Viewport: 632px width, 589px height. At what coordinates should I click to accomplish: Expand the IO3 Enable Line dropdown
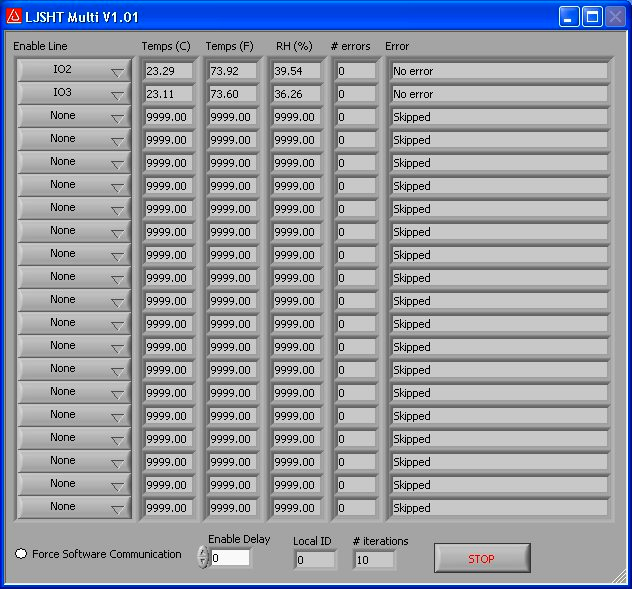[x=73, y=94]
